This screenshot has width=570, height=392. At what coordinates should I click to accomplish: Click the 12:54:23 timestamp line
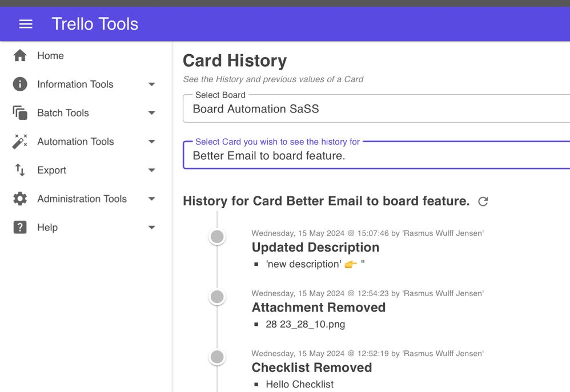(x=367, y=293)
